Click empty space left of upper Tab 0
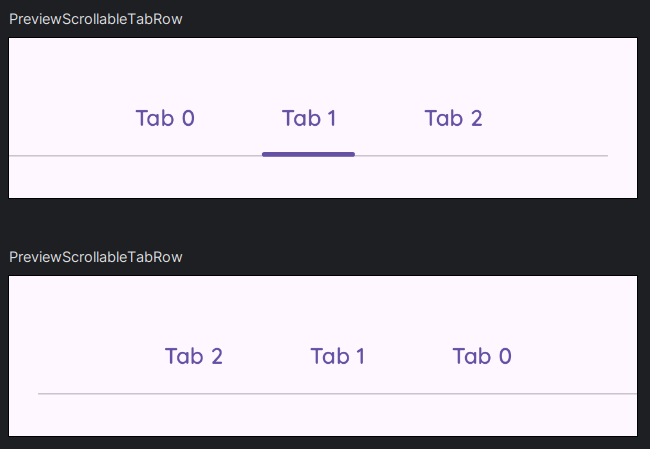 click(60, 118)
